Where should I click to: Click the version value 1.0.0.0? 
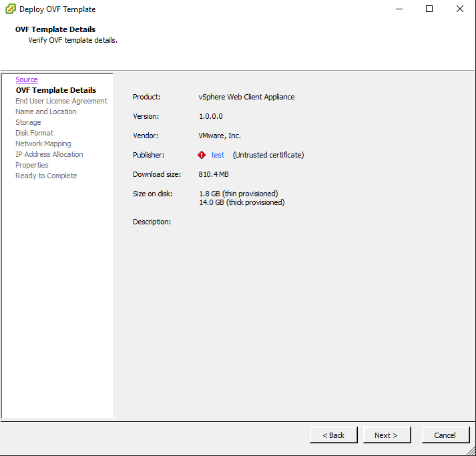211,116
